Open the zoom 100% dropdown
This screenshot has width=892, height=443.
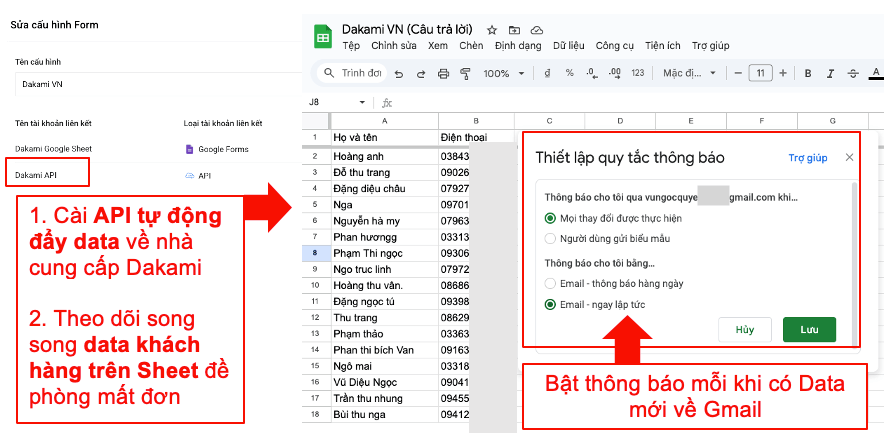click(x=504, y=73)
